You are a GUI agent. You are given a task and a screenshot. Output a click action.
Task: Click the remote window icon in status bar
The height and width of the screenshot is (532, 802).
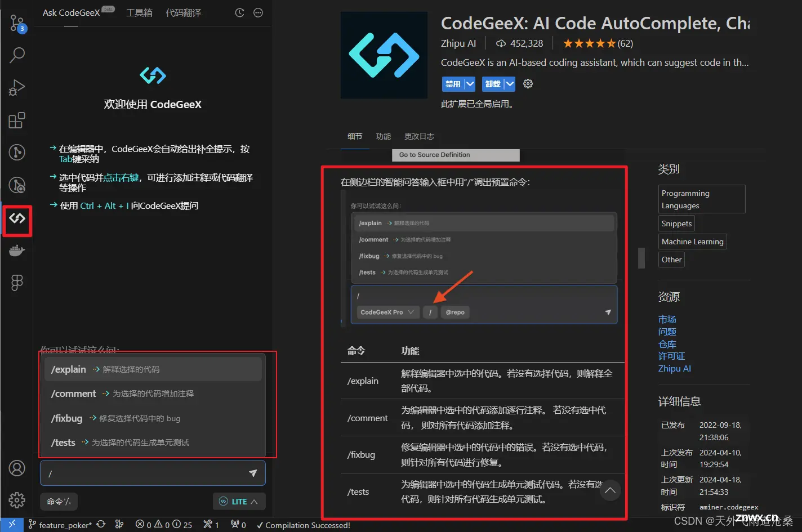[x=12, y=525]
